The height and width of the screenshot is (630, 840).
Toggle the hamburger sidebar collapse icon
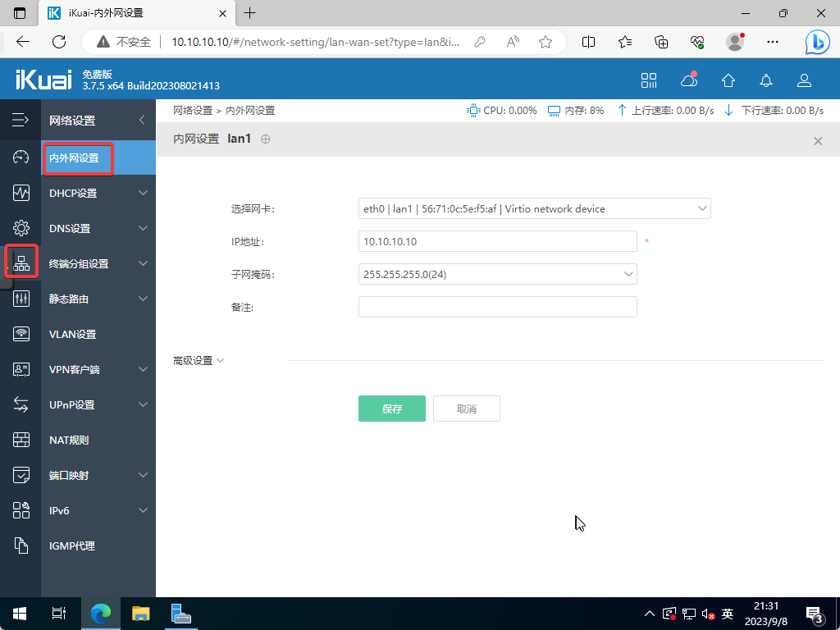[21, 121]
